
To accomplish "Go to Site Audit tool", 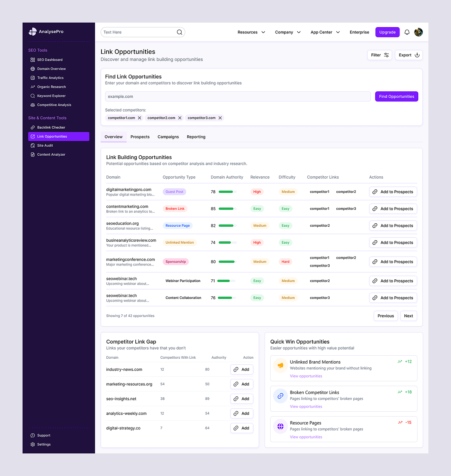I will tap(45, 146).
